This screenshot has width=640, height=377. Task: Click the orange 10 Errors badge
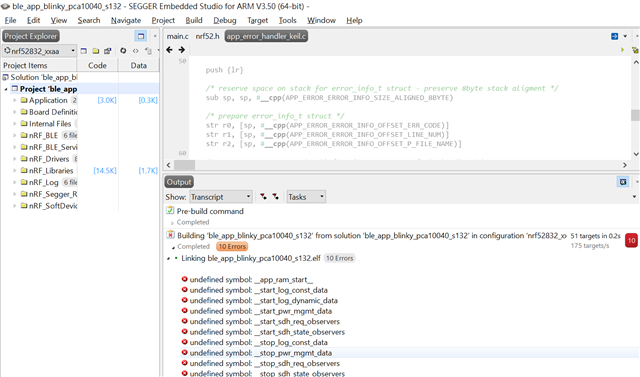(232, 246)
